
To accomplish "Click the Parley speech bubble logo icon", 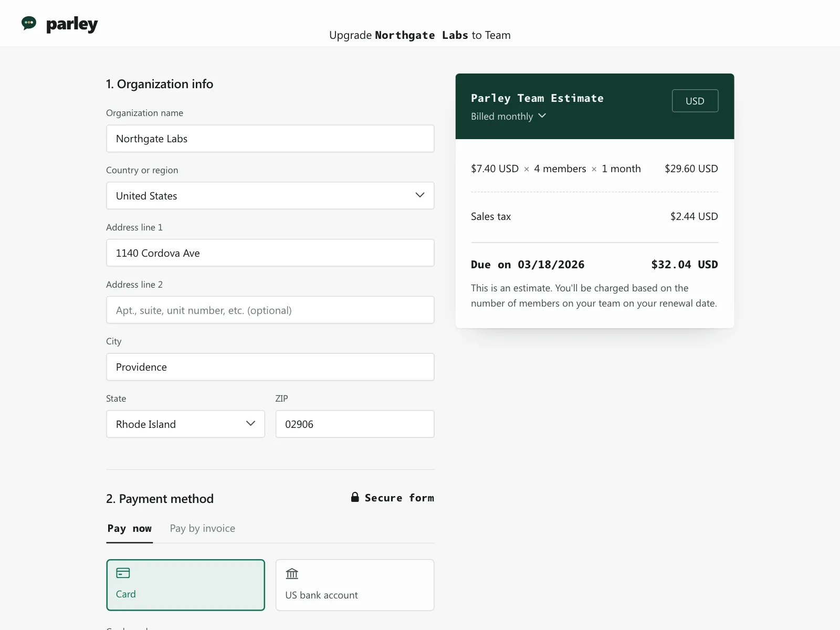I will (x=29, y=23).
